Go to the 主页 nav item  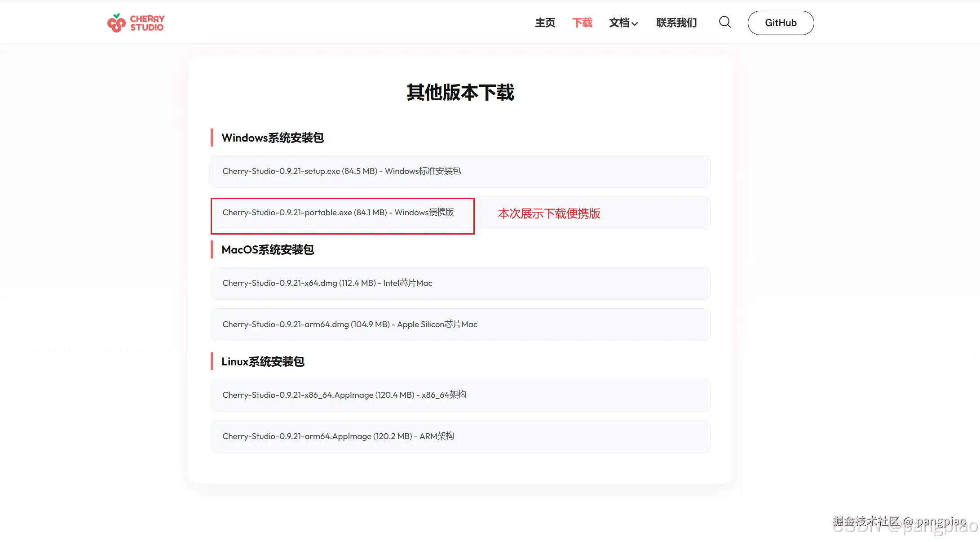coord(545,23)
